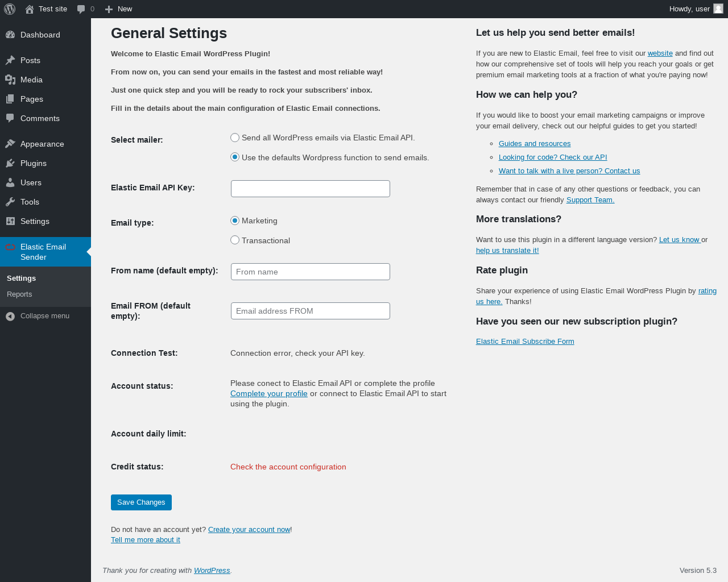728x582 pixels.
Task: Select Send all emails via Elastic Email API
Action: click(235, 138)
